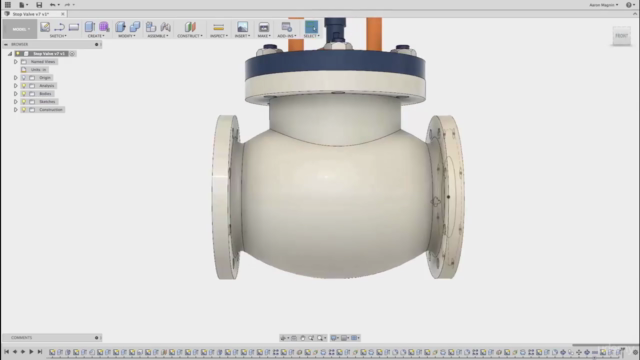Viewport: 640px width, 360px height.
Task: Expand the Origin folder
Action: tap(16, 78)
